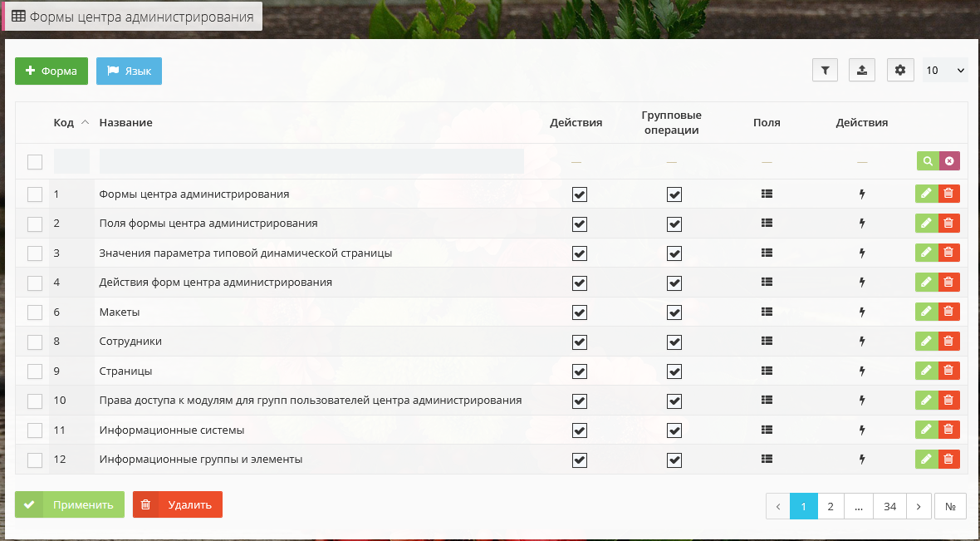Toggle Групповые операции checkbox for Страницы
The width and height of the screenshot is (980, 541).
pyautogui.click(x=674, y=371)
